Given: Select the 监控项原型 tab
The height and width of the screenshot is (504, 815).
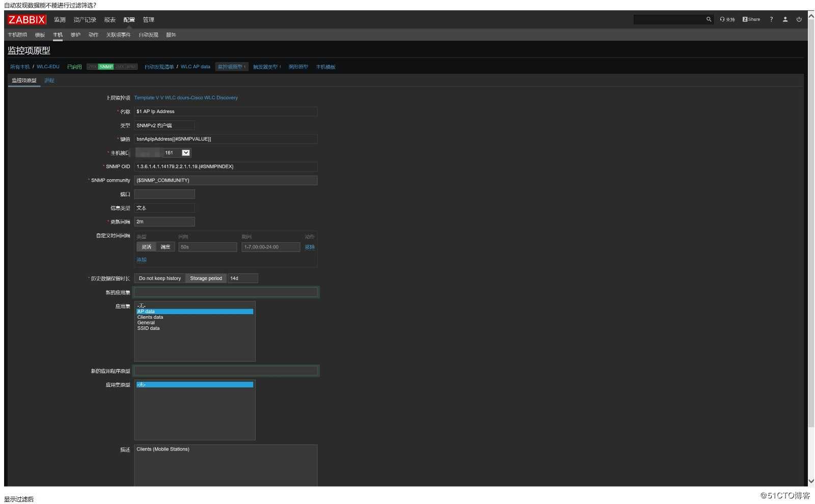Looking at the screenshot, I should [24, 80].
